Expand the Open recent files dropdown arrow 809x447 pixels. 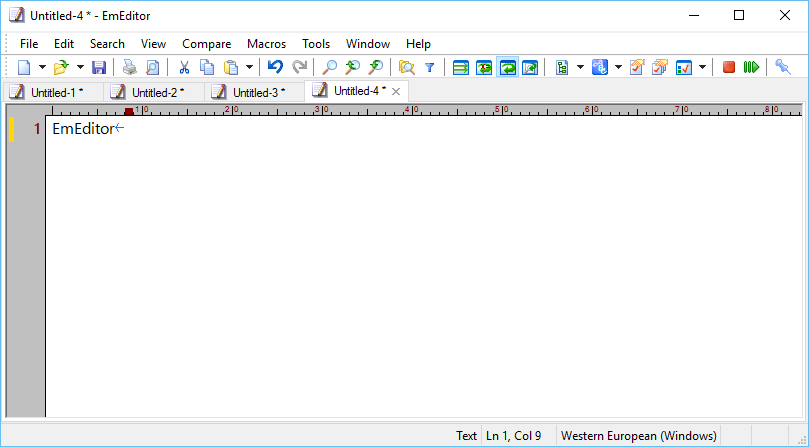click(80, 67)
